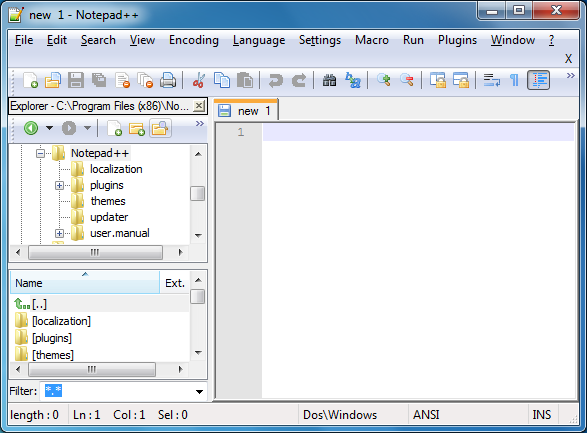Open the Edit menu

point(57,40)
